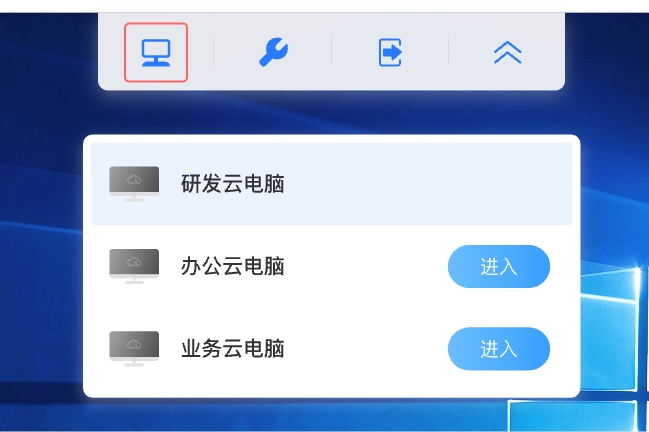Click the divider between monitor and wrench icons

pos(214,51)
